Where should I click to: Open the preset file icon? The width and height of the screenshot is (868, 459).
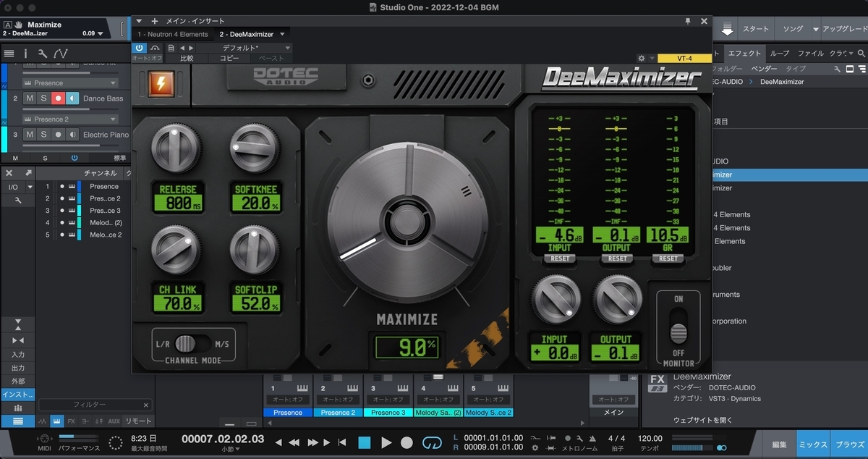tap(171, 48)
